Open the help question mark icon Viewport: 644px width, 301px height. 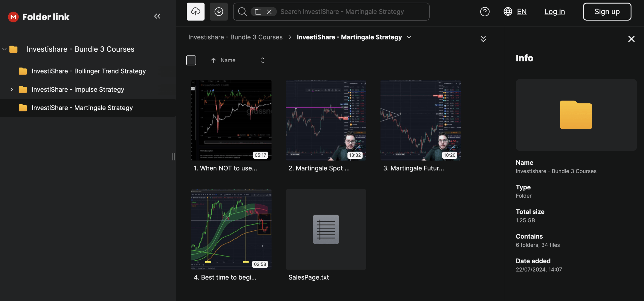coord(485,12)
